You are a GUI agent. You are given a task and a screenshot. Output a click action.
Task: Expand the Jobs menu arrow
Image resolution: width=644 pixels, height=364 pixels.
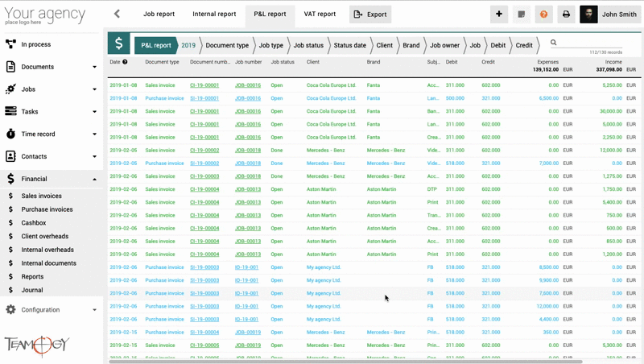(x=94, y=89)
